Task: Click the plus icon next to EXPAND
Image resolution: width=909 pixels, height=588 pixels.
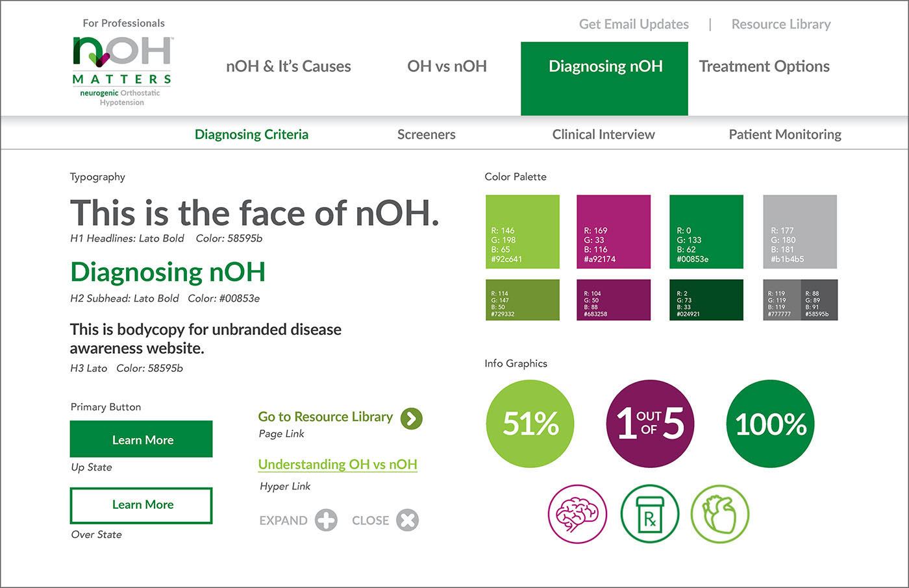Action: 326,521
